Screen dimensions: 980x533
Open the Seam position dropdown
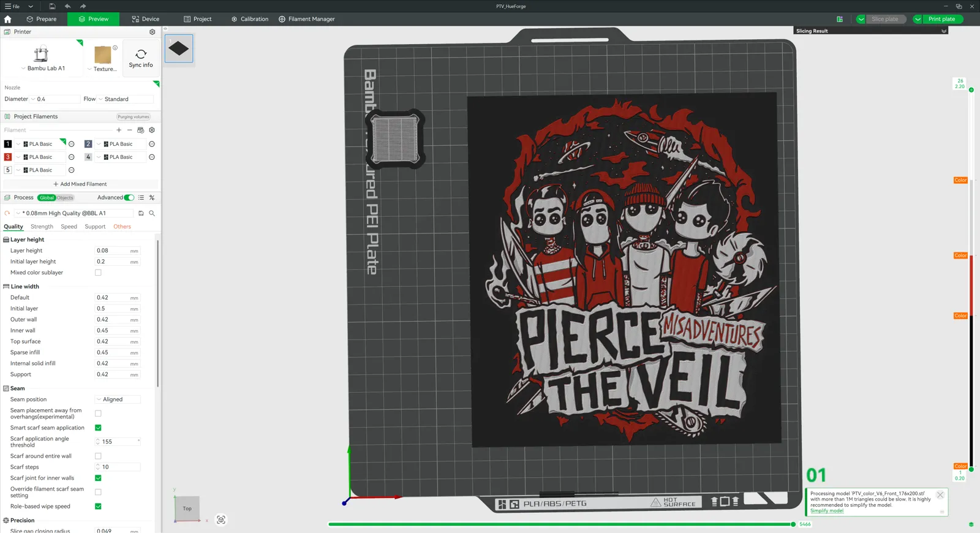point(118,399)
